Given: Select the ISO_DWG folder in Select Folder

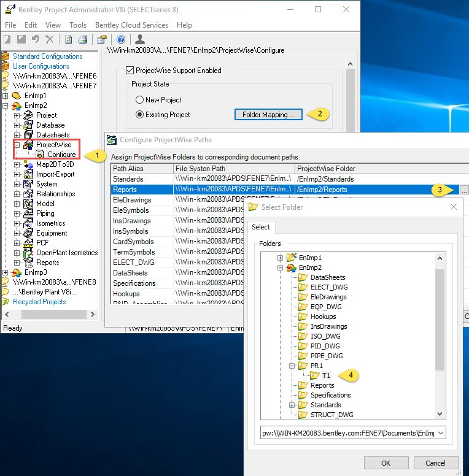Looking at the screenshot, I should pos(325,336).
